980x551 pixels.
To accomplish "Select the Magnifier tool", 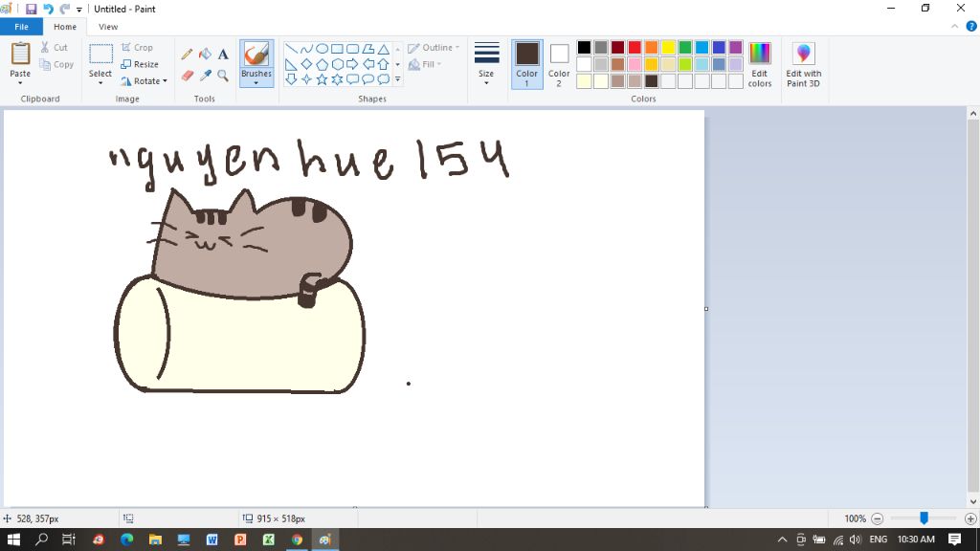I will [x=223, y=76].
